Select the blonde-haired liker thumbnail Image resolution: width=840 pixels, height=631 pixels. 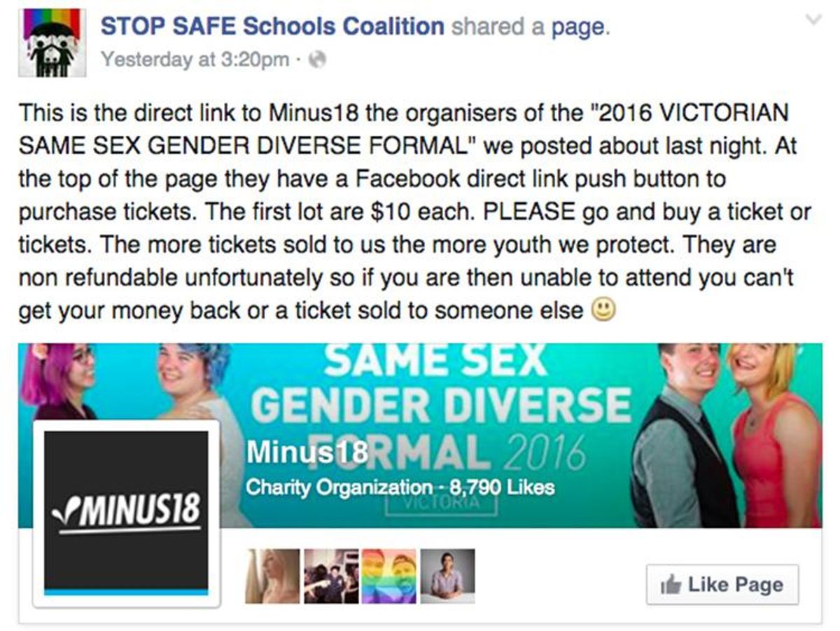[x=272, y=576]
